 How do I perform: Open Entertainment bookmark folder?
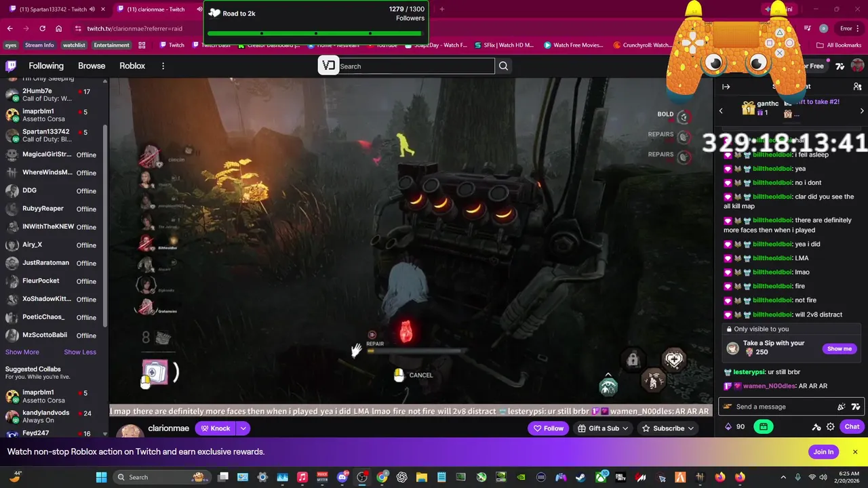tap(111, 45)
